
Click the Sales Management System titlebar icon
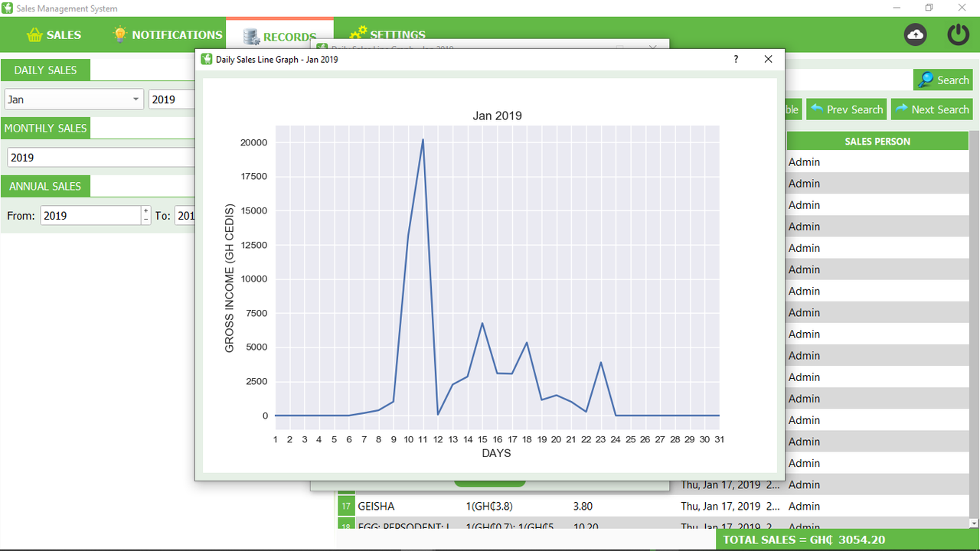pos(8,8)
